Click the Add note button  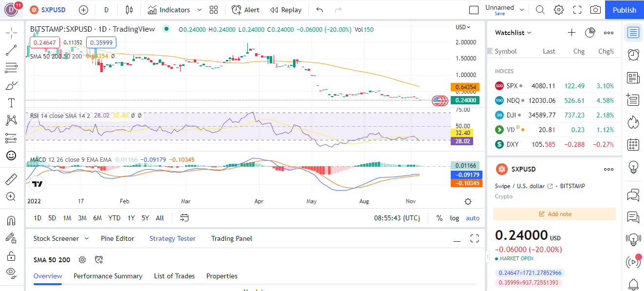[x=554, y=214]
